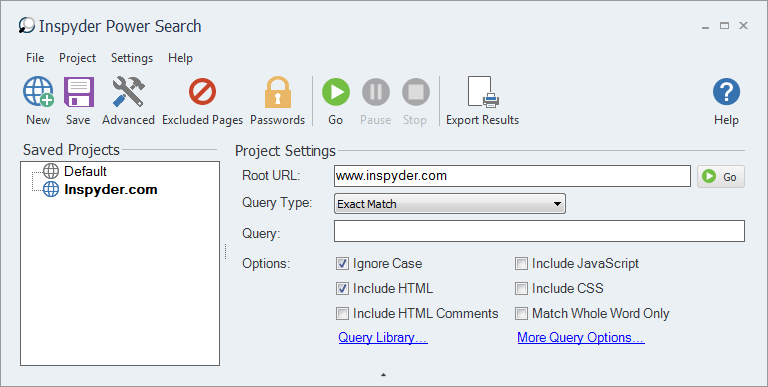Expand the bottom panel with small arrow

(384, 375)
